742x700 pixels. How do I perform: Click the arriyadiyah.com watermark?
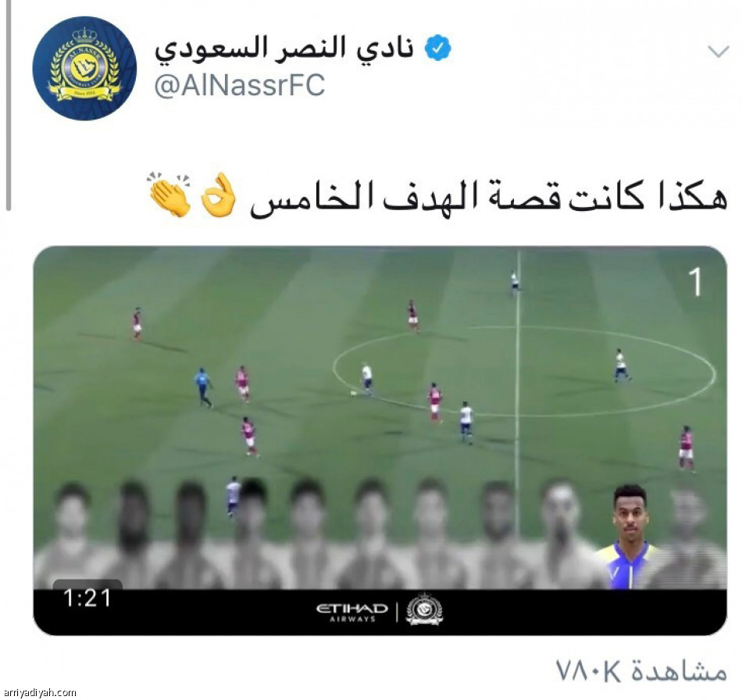tap(37, 693)
